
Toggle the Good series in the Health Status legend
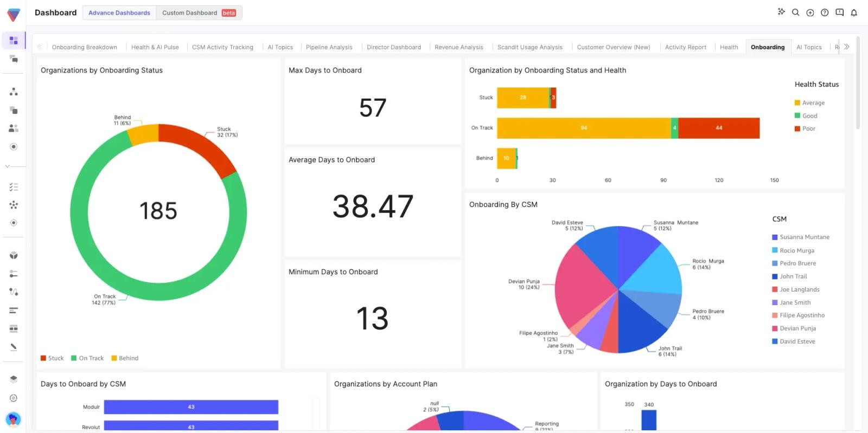coord(806,116)
